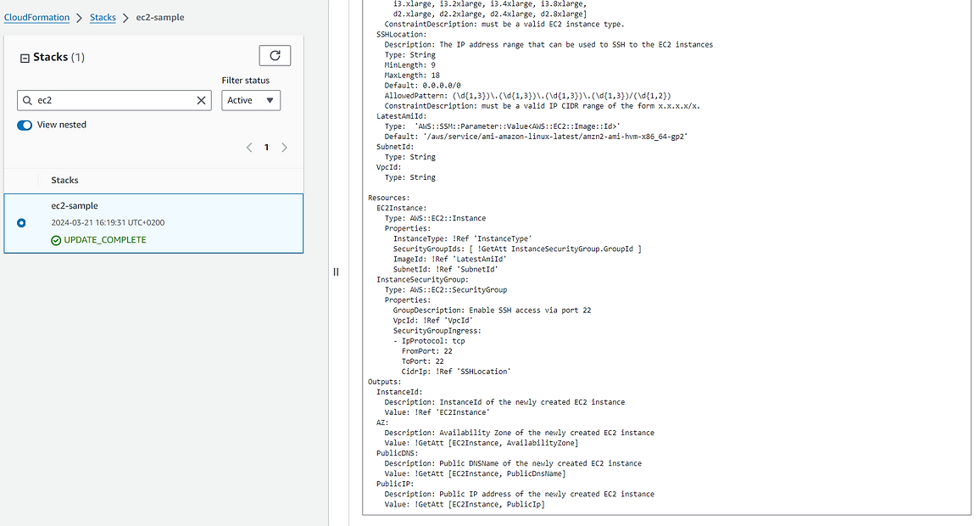Go to previous page of stacks
The width and height of the screenshot is (980, 526).
click(249, 148)
